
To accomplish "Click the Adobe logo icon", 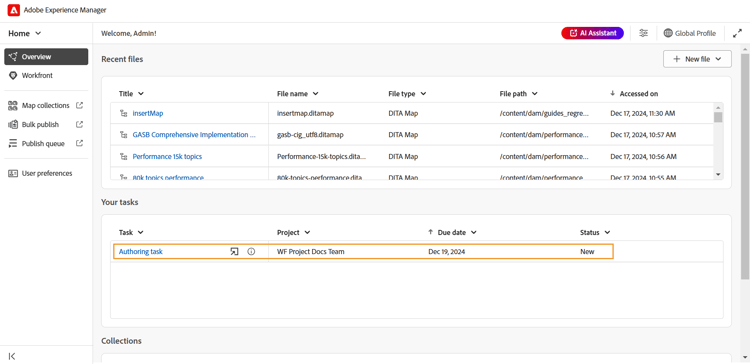I will (x=13, y=10).
